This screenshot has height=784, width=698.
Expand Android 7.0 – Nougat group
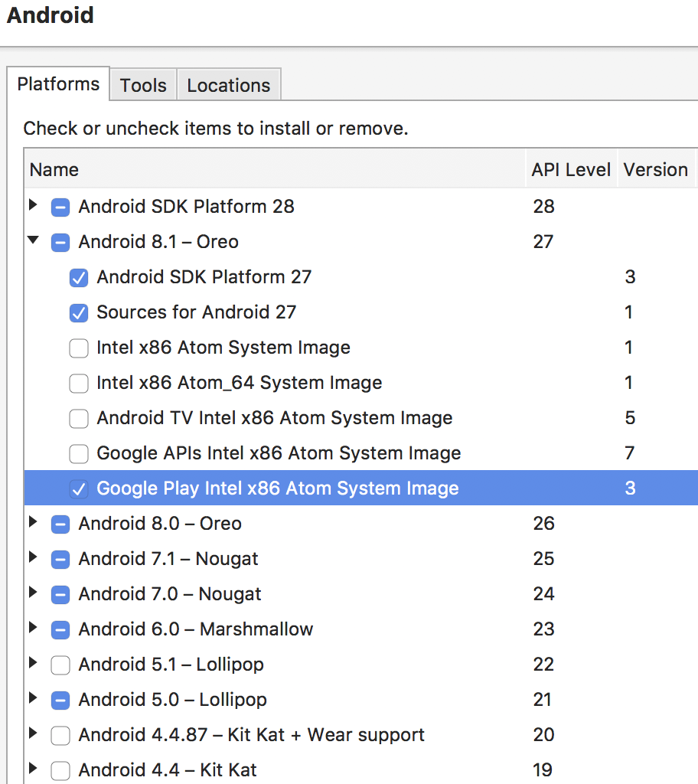(x=33, y=592)
